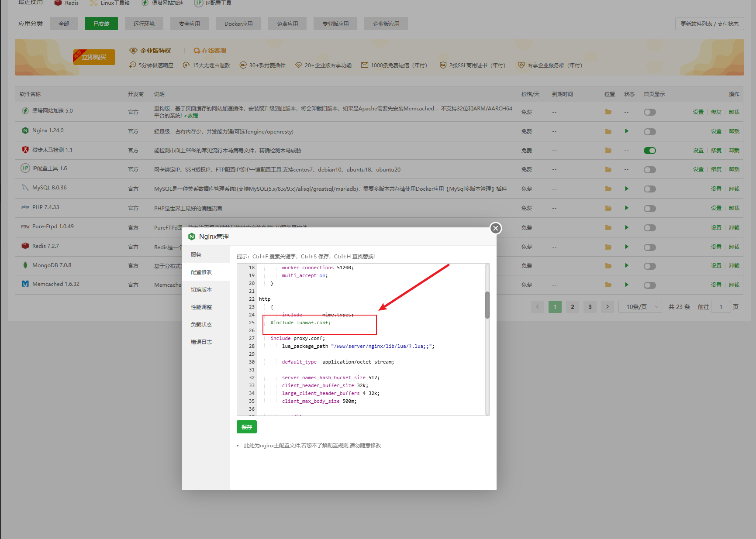This screenshot has width=756, height=539.
Task: Open folder location for IP配置工具 1.6
Action: (608, 169)
